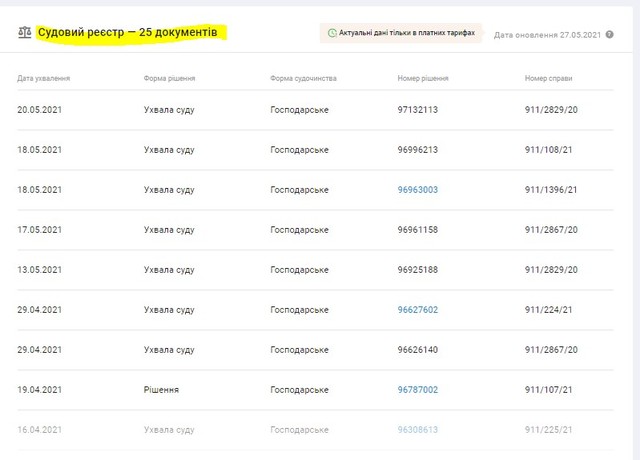Image resolution: width=640 pixels, height=460 pixels.
Task: Open decision number 96787002
Action: tap(418, 389)
